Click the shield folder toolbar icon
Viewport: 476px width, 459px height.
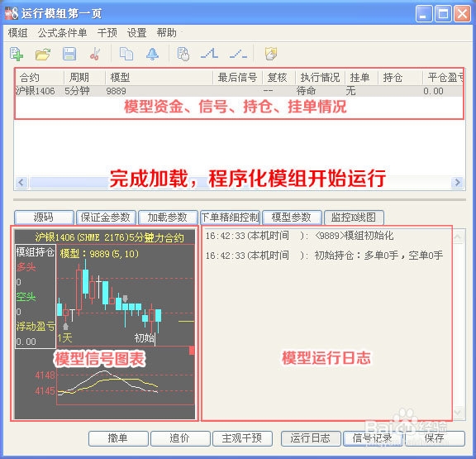coord(271,54)
